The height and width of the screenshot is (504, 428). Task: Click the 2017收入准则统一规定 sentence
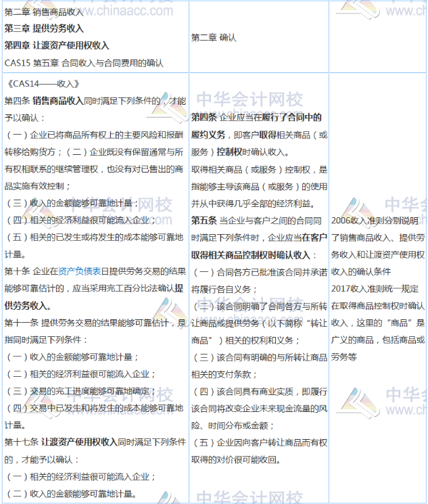pos(379,289)
